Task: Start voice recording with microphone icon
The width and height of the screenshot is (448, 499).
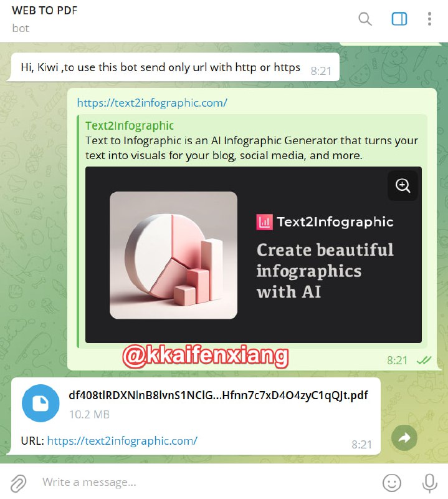Action: coord(429,483)
